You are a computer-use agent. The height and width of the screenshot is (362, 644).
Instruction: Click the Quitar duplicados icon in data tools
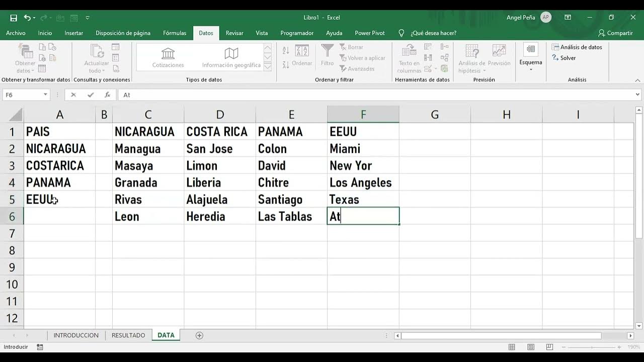(x=428, y=57)
